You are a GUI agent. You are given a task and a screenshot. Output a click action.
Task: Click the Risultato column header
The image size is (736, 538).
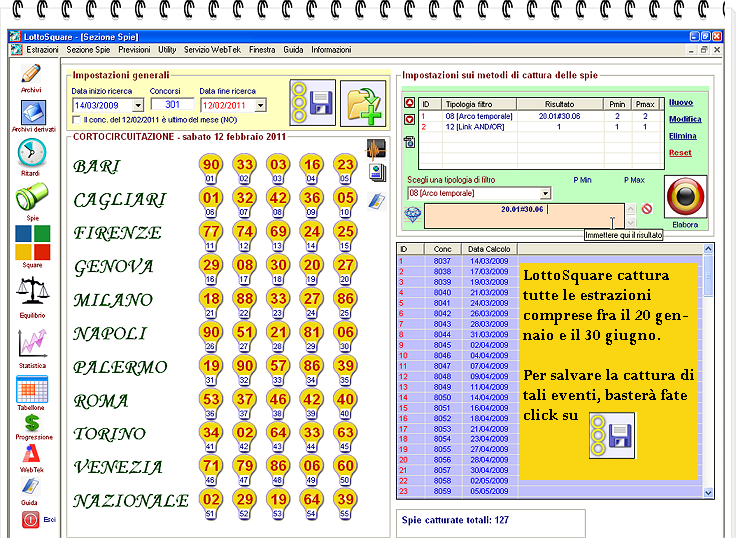coord(560,104)
